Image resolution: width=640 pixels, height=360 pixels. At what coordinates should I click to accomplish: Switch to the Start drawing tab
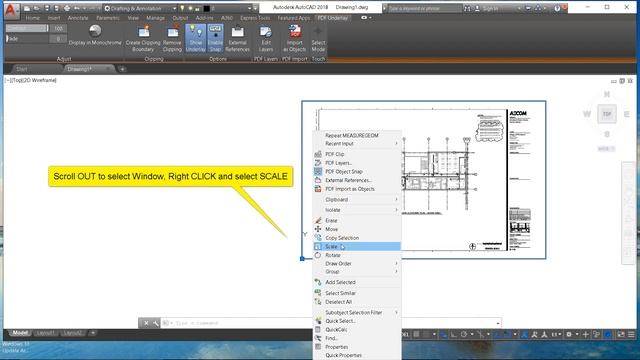(x=22, y=69)
